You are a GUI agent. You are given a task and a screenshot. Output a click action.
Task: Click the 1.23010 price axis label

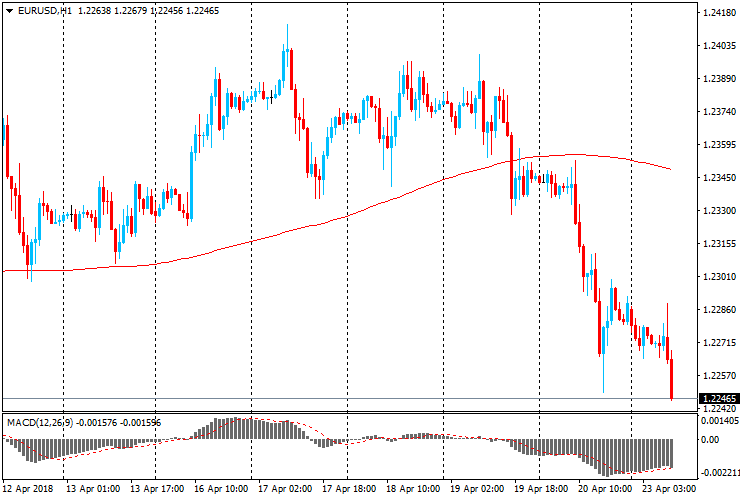coord(719,277)
